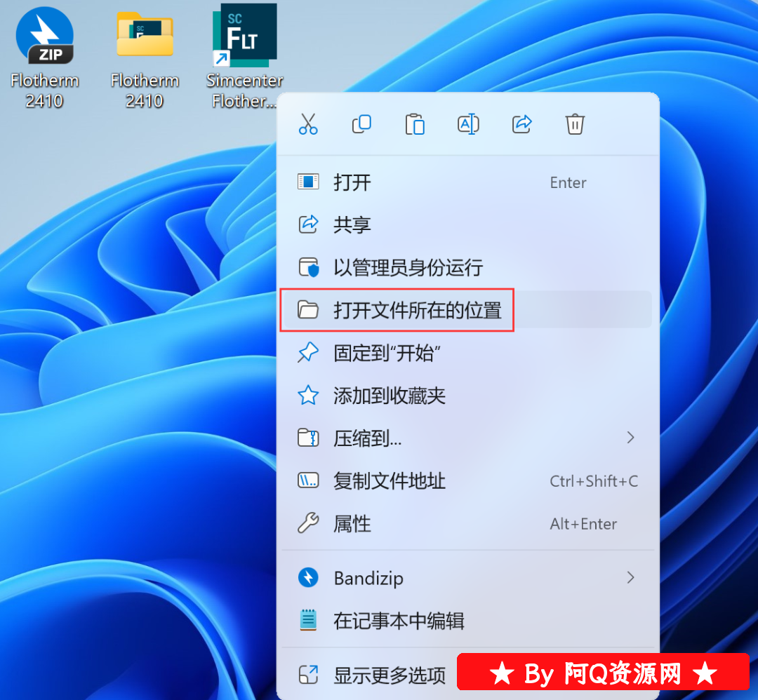Choose 添加到收藏夹 menu entry
The image size is (758, 700).
tap(467, 395)
